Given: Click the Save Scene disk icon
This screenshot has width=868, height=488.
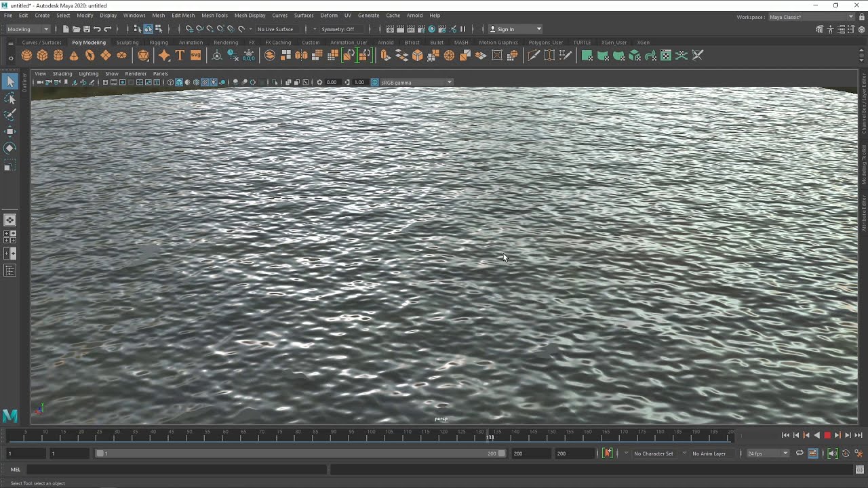Looking at the screenshot, I should [x=87, y=29].
